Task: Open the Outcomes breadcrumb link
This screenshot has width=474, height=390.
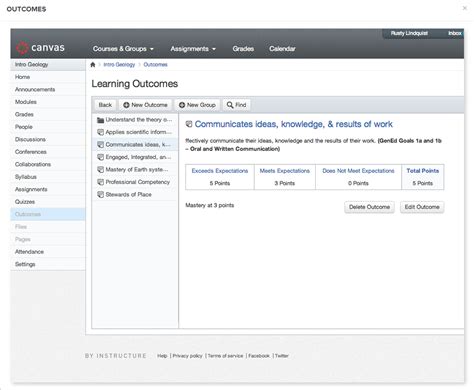Action: 155,65
